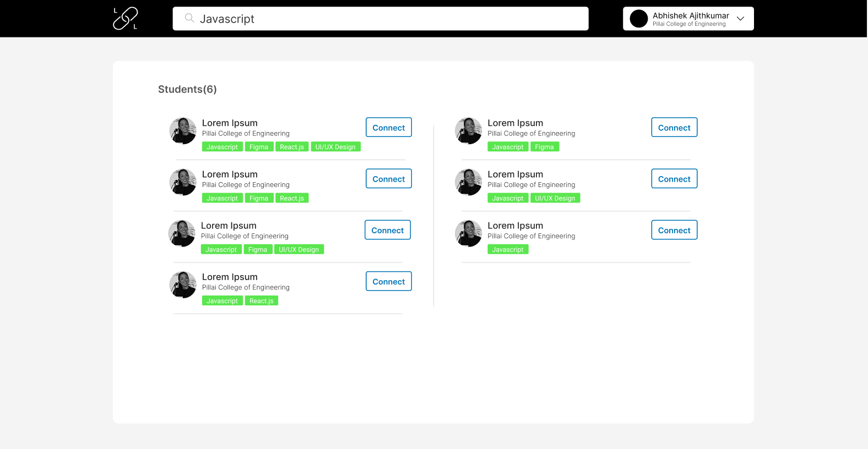Click the chain link logo icon
The width and height of the screenshot is (868, 449).
[x=126, y=18]
